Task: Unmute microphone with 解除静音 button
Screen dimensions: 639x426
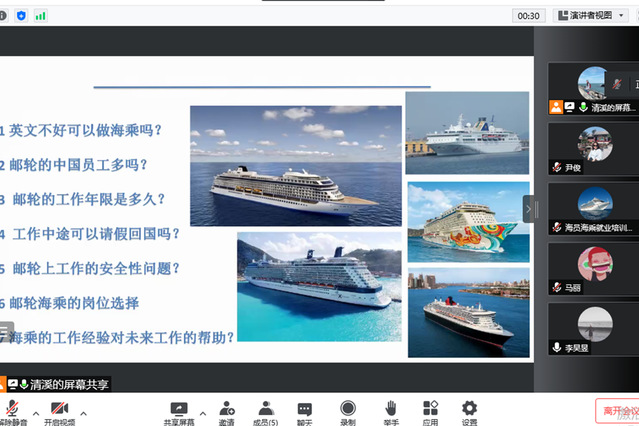Action: [14, 410]
